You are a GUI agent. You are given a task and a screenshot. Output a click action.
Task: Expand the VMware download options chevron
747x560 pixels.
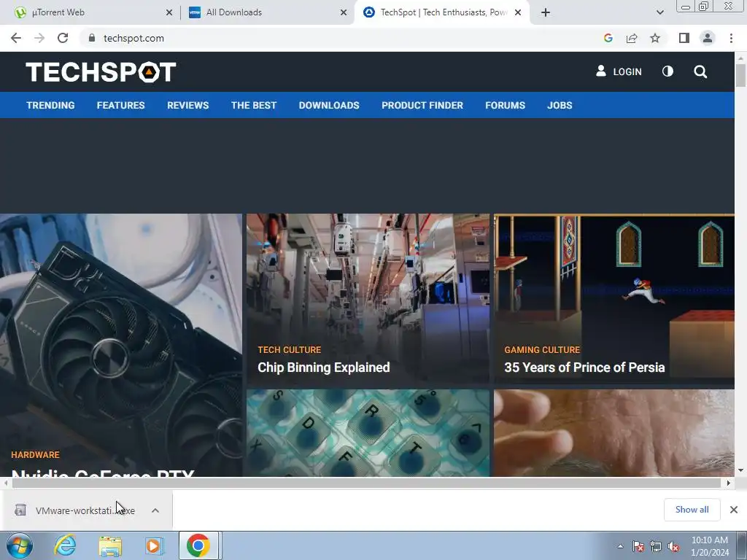[155, 510]
